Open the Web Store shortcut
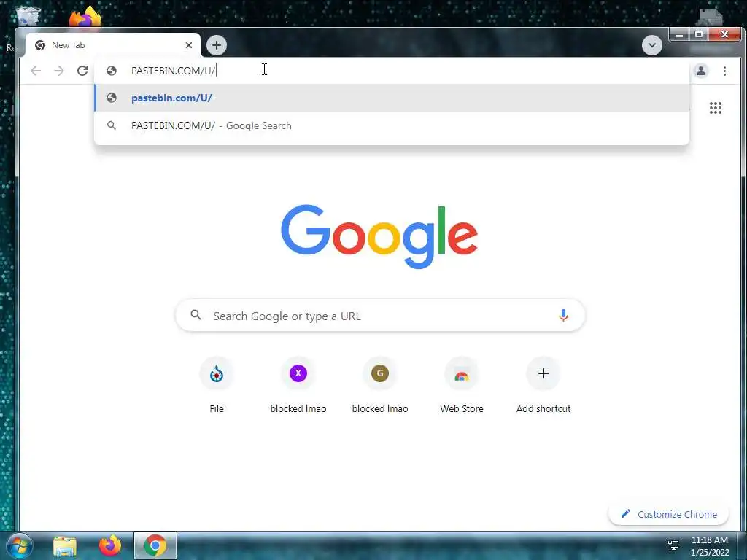This screenshot has height=560, width=747. coord(462,386)
